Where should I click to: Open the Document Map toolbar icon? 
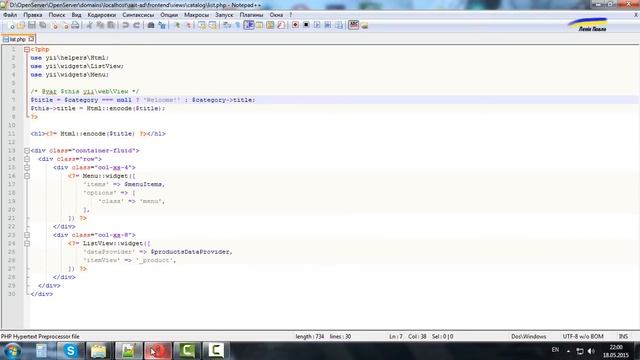pos(270,25)
